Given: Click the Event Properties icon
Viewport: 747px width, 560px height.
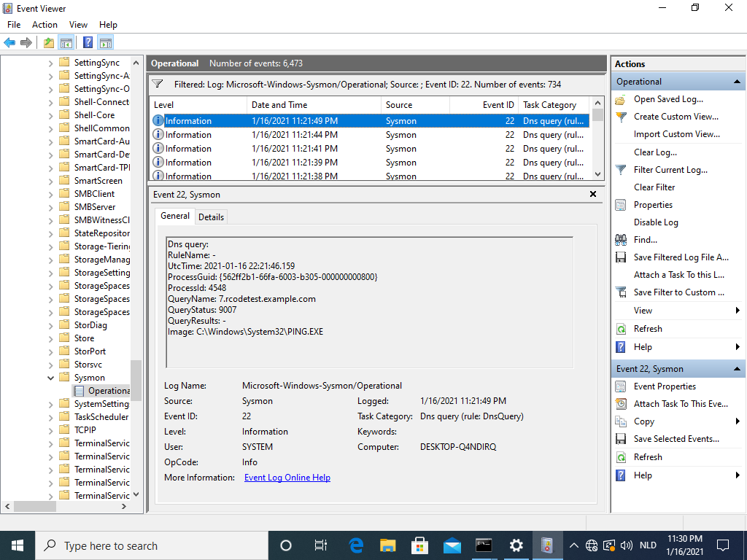Looking at the screenshot, I should pos(621,386).
